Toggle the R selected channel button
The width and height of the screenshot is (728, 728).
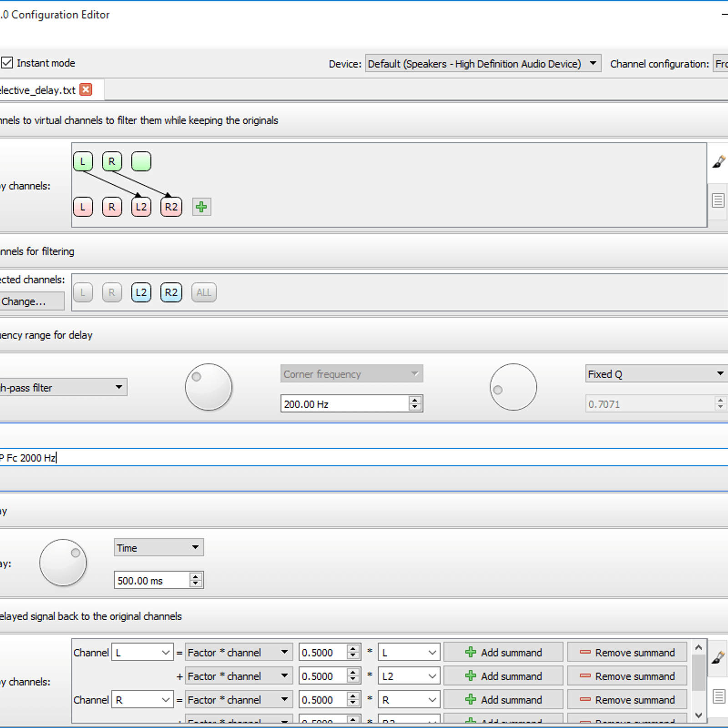coord(112,293)
